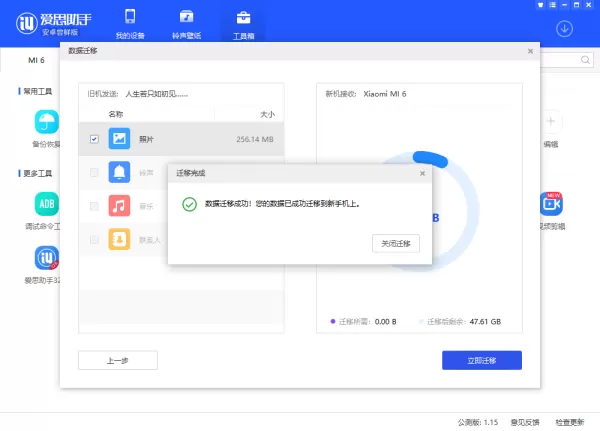
Task: Click the 256.14 MB size value
Action: (255, 139)
